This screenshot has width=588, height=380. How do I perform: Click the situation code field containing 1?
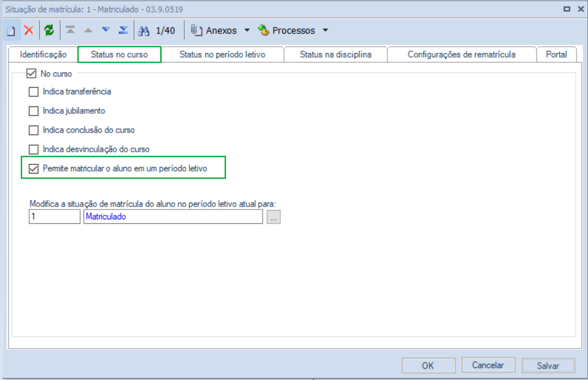click(55, 216)
